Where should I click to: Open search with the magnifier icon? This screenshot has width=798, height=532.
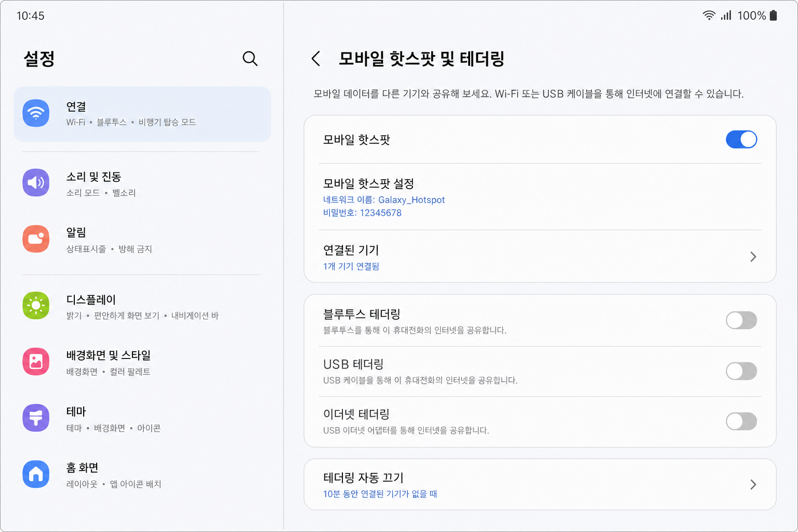coord(250,59)
